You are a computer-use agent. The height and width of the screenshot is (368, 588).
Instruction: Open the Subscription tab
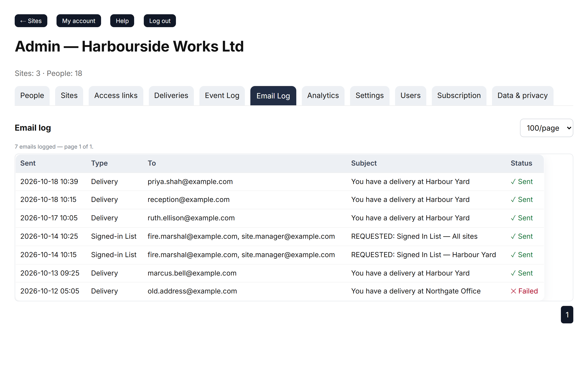point(459,95)
